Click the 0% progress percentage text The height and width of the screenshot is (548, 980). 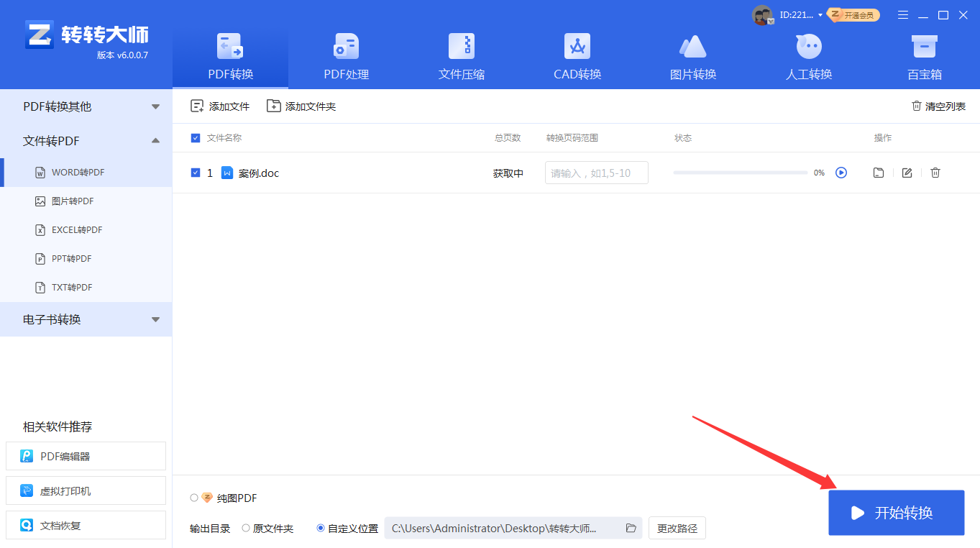819,173
